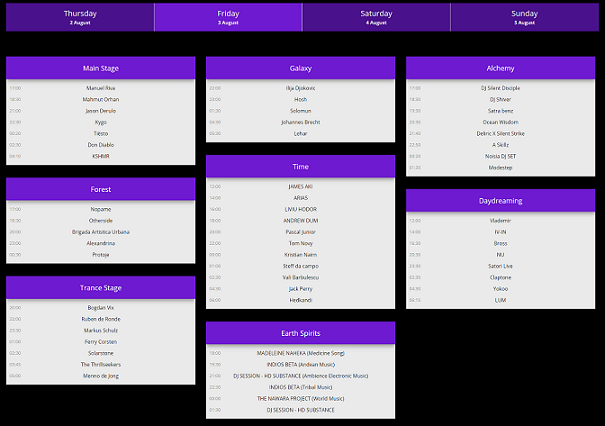Click Kygo in Main Stage lineup
605x426 pixels.
click(101, 122)
